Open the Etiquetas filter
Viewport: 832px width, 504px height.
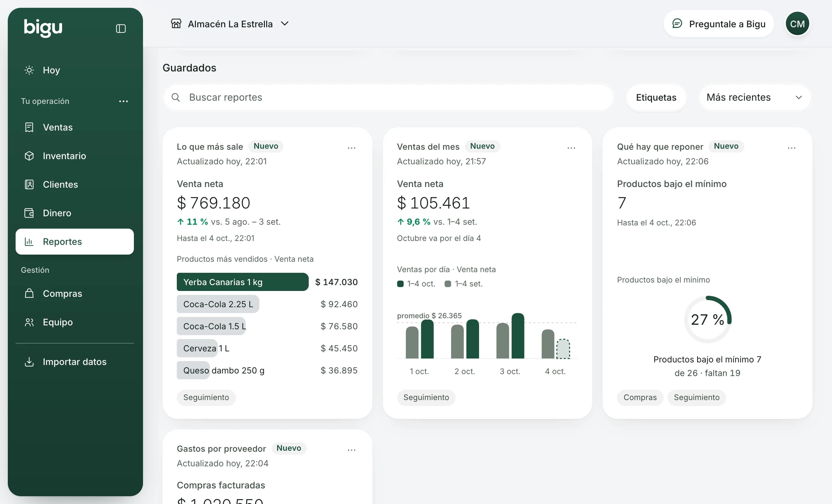click(x=656, y=97)
